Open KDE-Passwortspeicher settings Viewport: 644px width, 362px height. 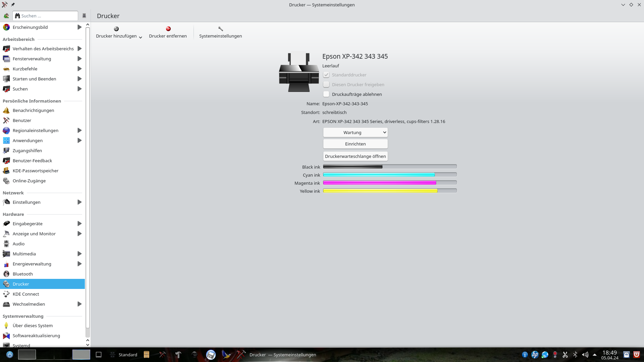click(43, 171)
